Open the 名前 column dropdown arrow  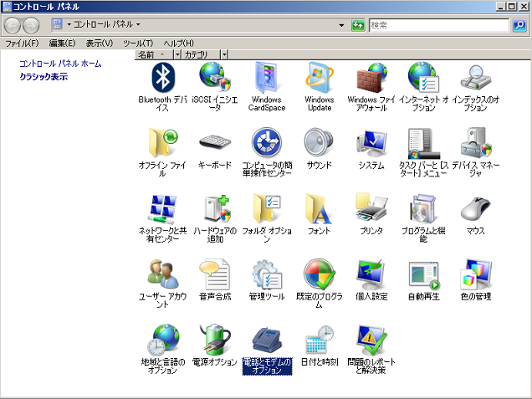click(177, 54)
